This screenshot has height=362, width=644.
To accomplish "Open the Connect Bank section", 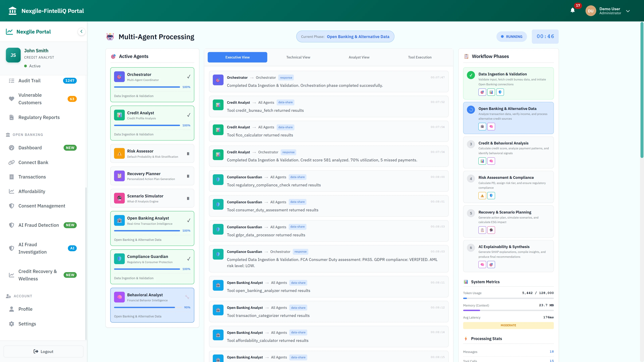I will tap(33, 162).
